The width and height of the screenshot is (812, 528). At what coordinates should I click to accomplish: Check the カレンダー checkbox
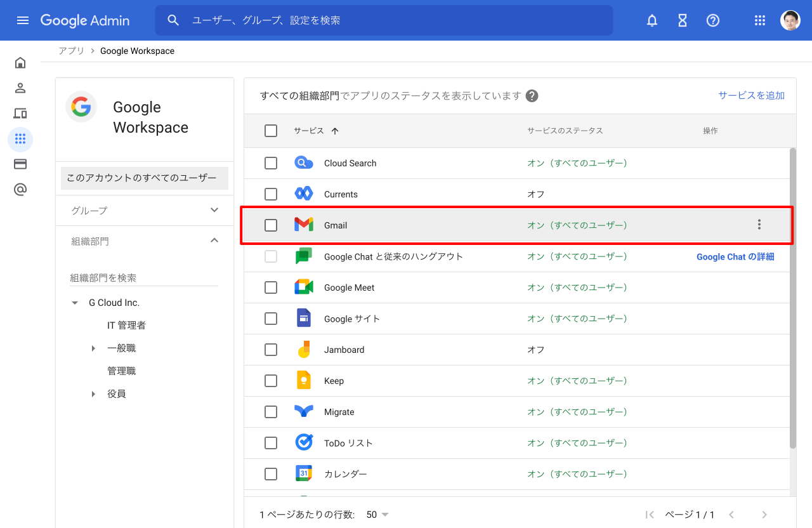(x=271, y=474)
